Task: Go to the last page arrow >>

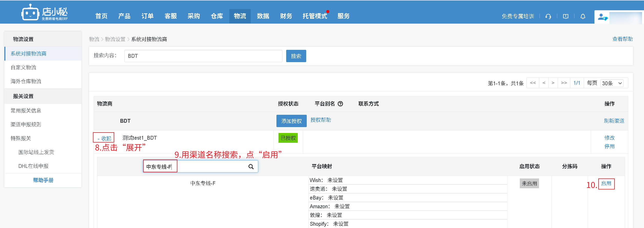Action: (x=564, y=83)
